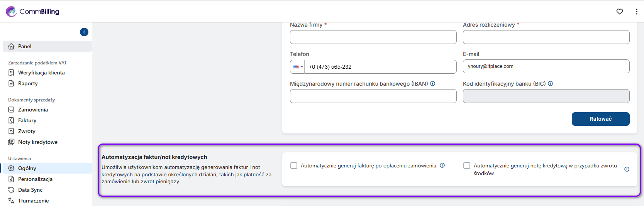Select Faktury in sidebar
Image resolution: width=644 pixels, height=206 pixels.
click(27, 120)
